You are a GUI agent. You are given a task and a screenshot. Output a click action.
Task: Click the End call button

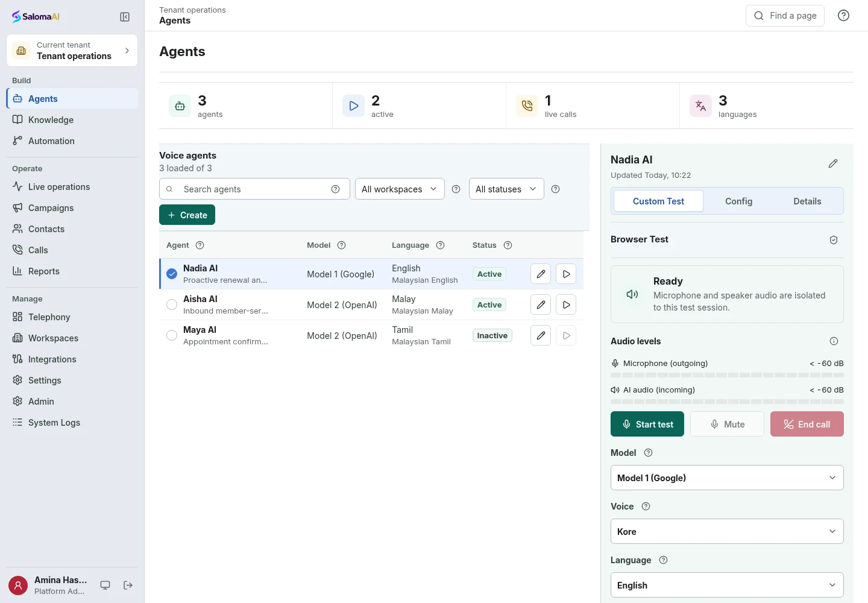[x=807, y=424]
